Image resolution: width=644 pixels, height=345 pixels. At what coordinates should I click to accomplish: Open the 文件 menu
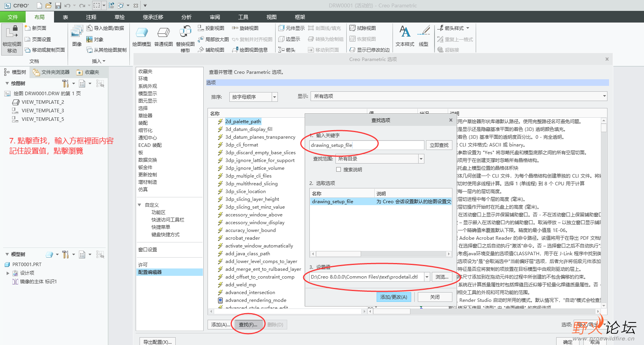click(13, 17)
